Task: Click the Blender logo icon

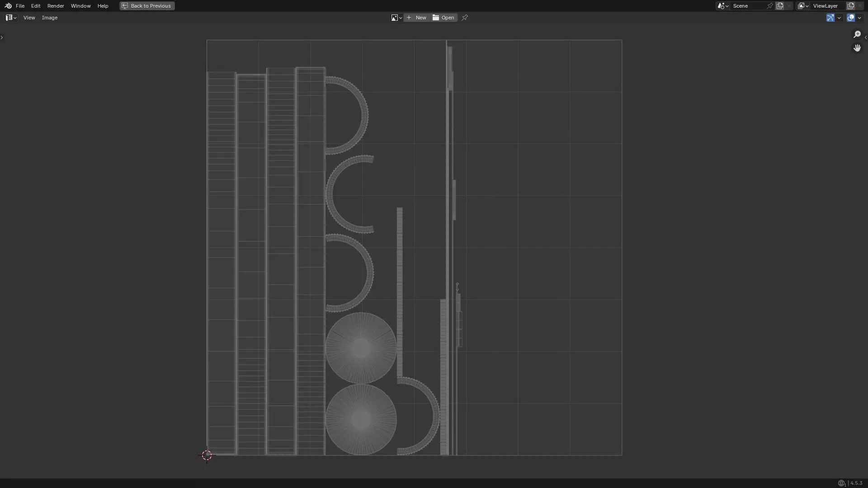Action: (8, 6)
